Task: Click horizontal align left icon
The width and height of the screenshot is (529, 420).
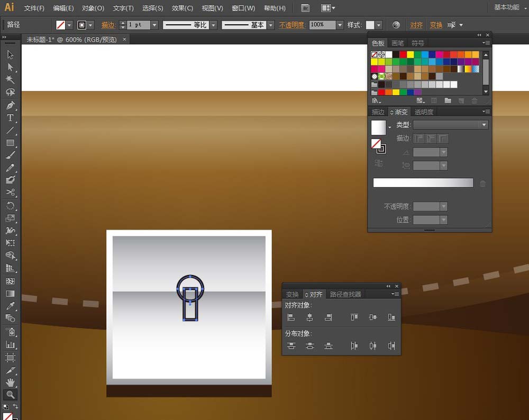Action: pyautogui.click(x=291, y=317)
